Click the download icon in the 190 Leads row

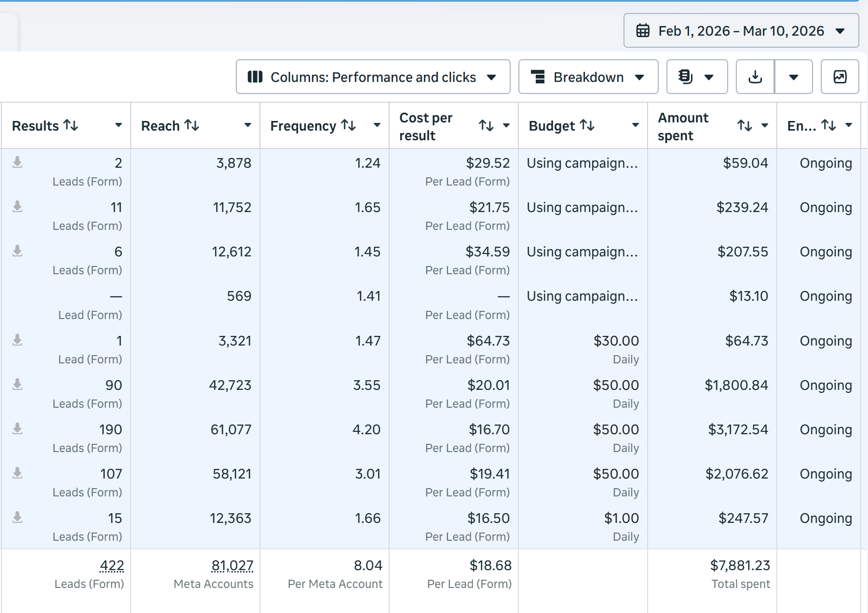pos(17,428)
